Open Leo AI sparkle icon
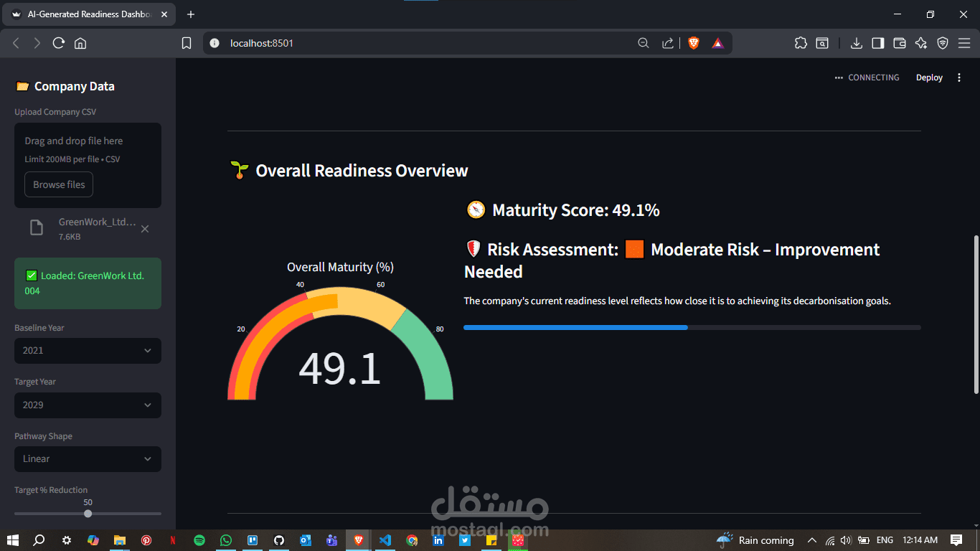 tap(921, 43)
